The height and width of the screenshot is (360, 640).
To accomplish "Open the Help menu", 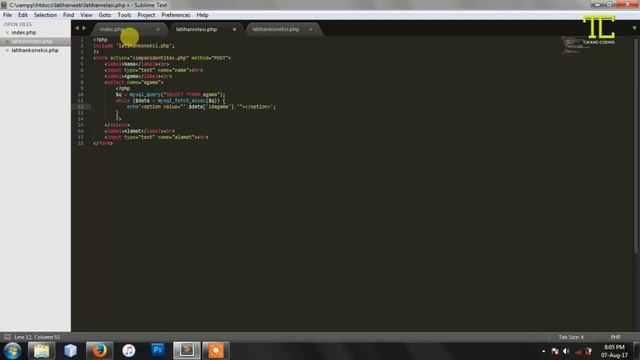I will (x=202, y=15).
